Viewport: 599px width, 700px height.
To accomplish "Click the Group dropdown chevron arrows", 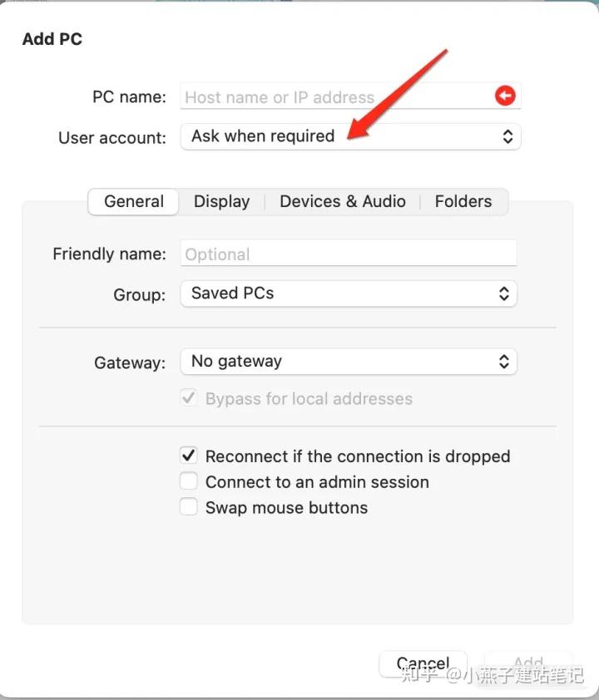I will point(503,293).
